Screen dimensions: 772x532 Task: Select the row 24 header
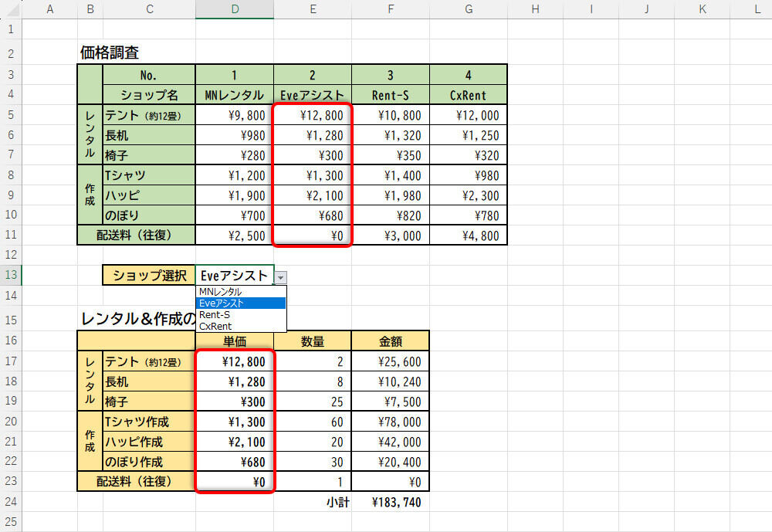click(x=11, y=502)
